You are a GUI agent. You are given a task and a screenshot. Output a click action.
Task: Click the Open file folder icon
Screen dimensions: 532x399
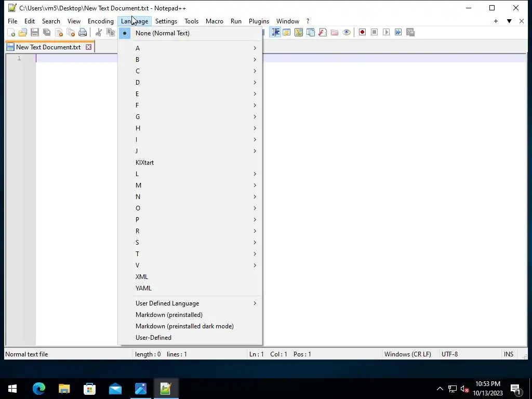[23, 33]
